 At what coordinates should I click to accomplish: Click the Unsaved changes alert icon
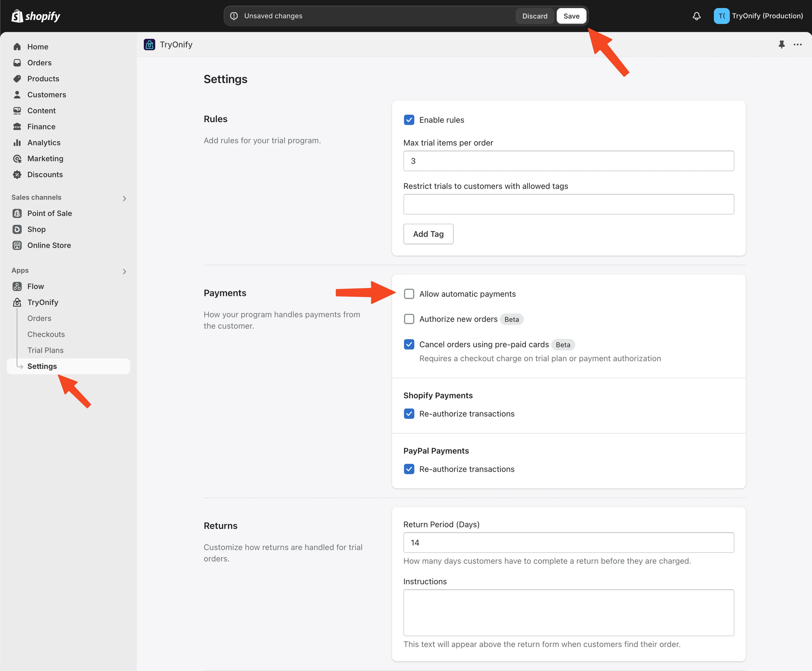click(234, 16)
